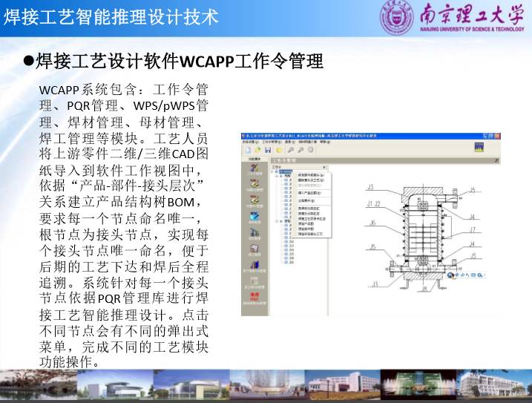Open sidebar module with gray machine icon
Screen dimensions: 532x403
pos(254,234)
